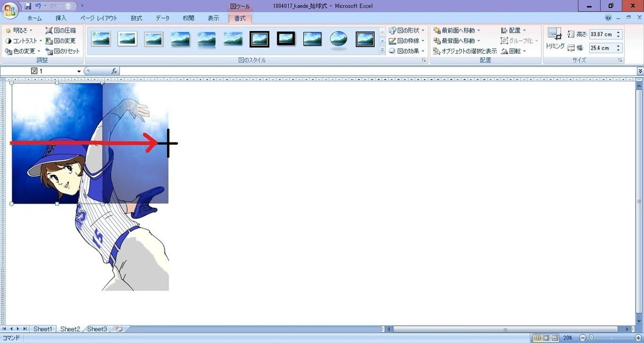Switch to Sheet3
644x343 pixels.
(97, 329)
